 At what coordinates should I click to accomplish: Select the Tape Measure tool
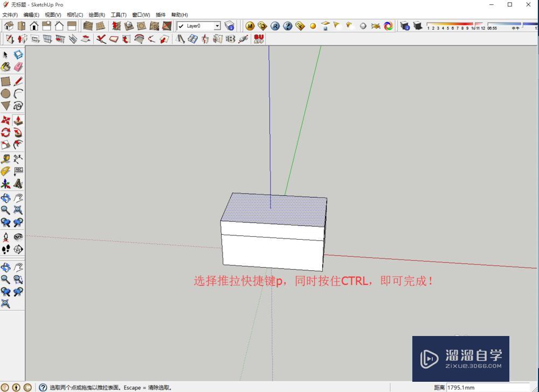5,159
